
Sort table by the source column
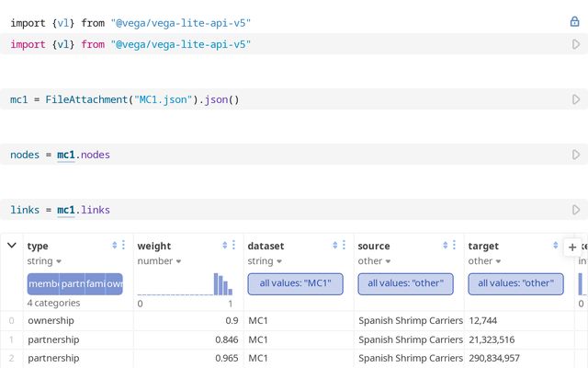pos(446,246)
